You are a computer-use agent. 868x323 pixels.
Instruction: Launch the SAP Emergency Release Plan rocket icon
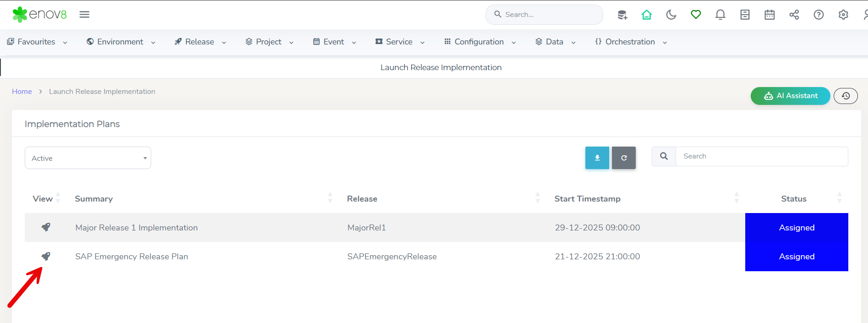pos(46,256)
